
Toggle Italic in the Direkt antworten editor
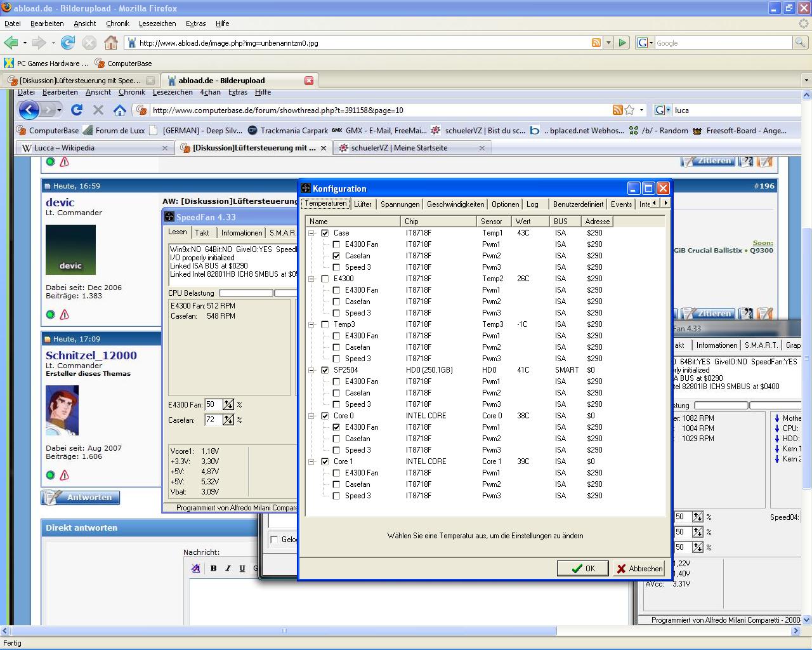(228, 568)
